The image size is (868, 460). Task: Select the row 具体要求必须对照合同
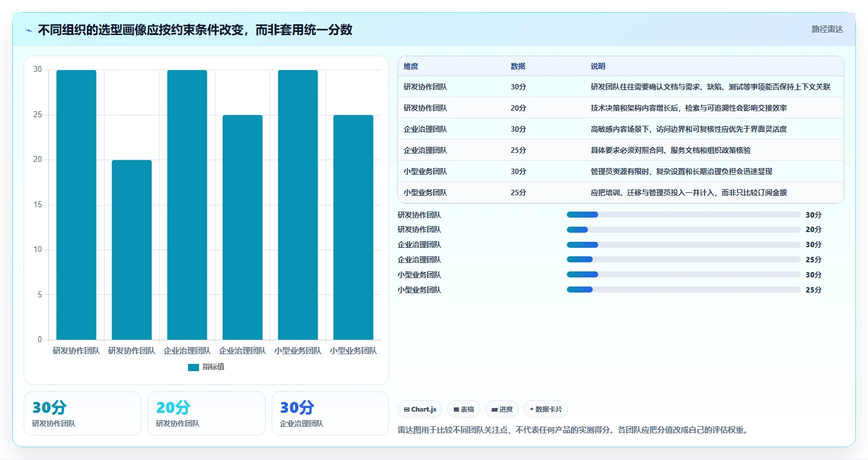621,151
